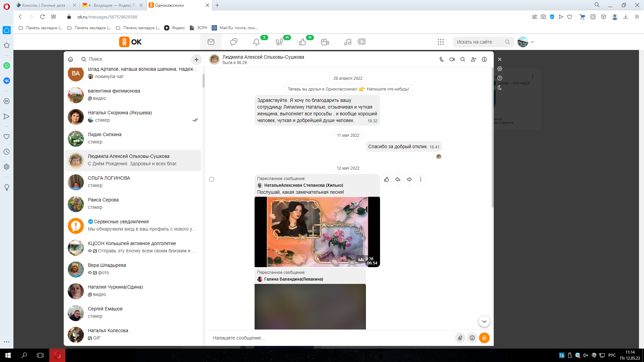The width and height of the screenshot is (644, 362).
Task: Search within this conversation
Action: pos(463,59)
